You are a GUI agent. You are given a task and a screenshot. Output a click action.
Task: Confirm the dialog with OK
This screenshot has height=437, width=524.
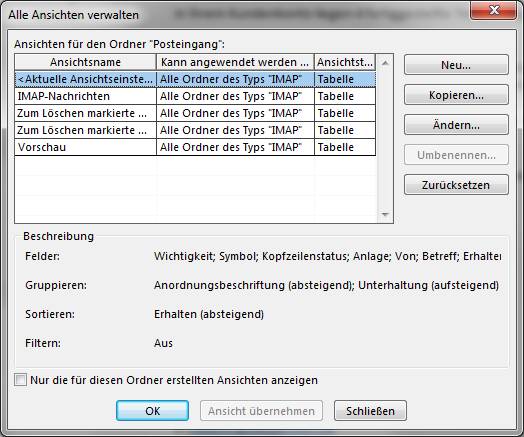152,411
